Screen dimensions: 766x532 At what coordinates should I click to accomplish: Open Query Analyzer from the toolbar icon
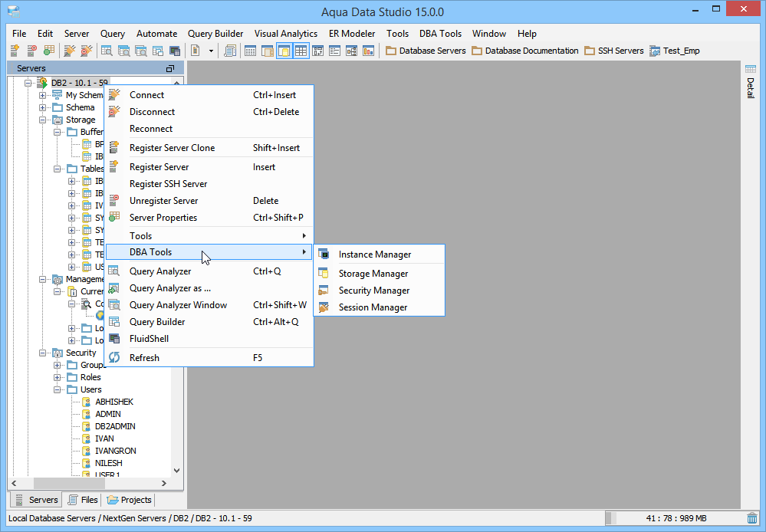107,51
